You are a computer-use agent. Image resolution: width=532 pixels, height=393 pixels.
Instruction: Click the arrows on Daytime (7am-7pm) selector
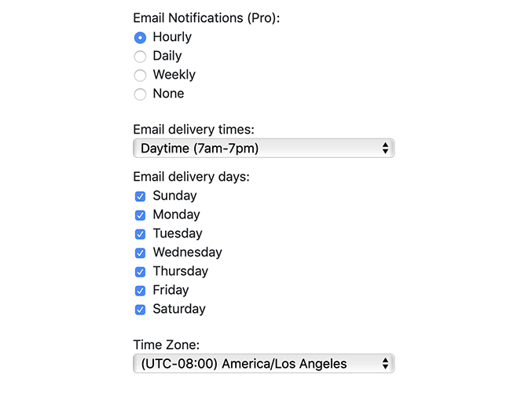click(x=385, y=148)
